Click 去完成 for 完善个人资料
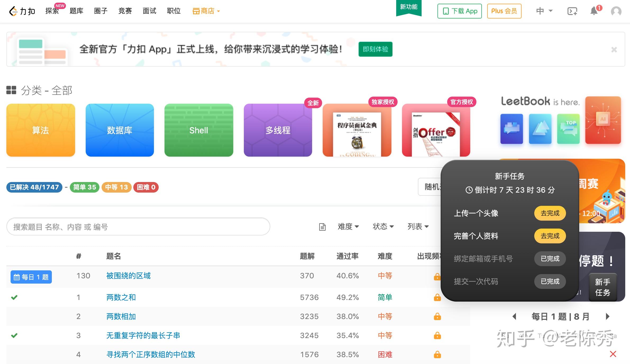The width and height of the screenshot is (630, 364). pyautogui.click(x=550, y=236)
